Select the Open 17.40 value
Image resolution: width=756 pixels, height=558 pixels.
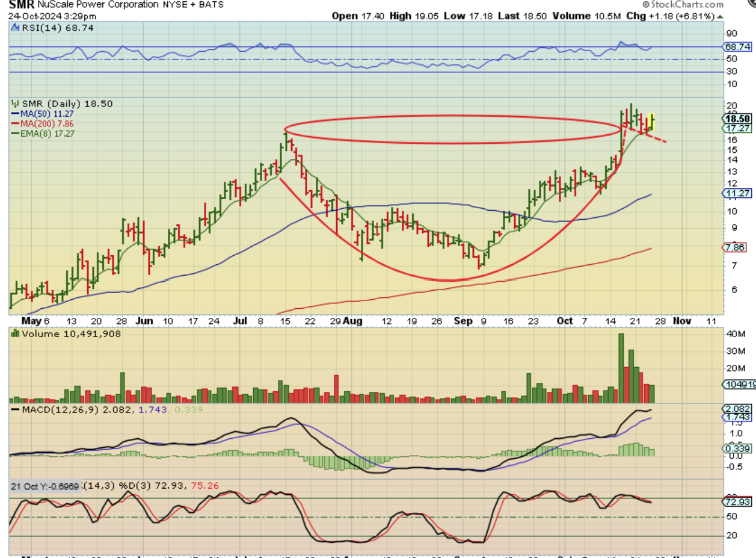point(359,16)
